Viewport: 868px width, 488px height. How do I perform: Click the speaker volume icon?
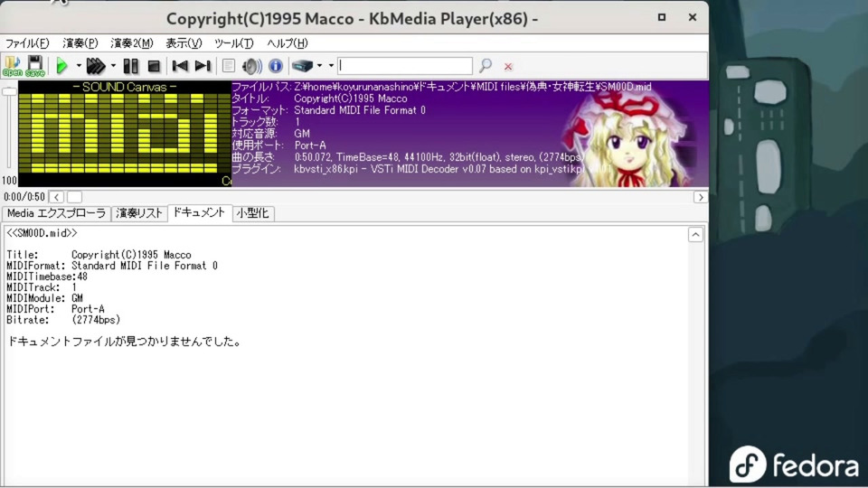coord(252,66)
